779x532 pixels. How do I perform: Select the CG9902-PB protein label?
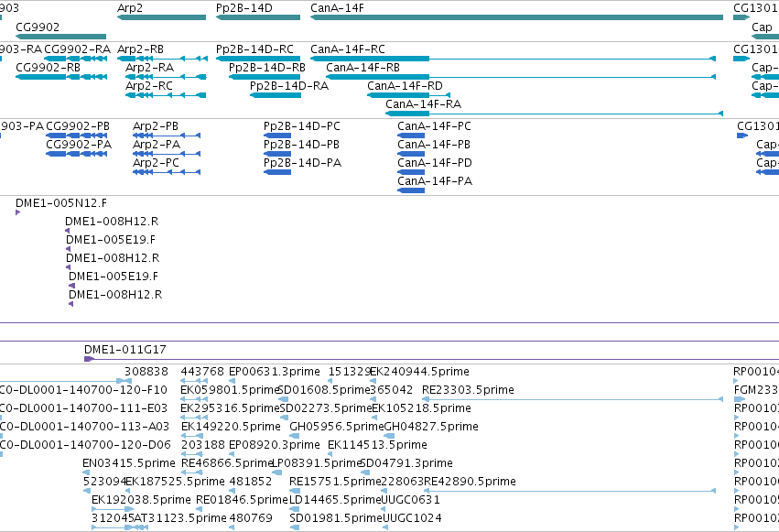click(78, 125)
